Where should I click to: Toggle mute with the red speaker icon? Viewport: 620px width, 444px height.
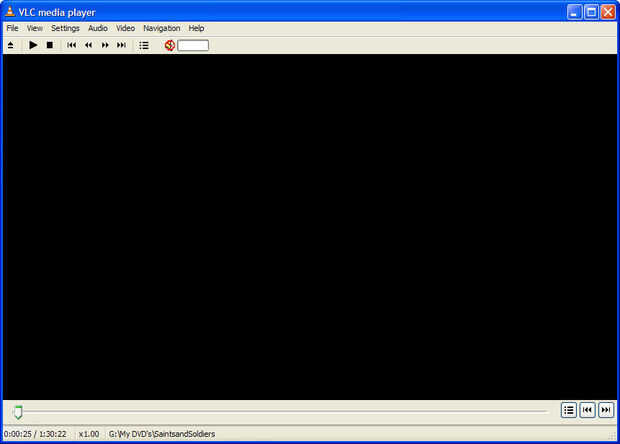click(x=170, y=45)
